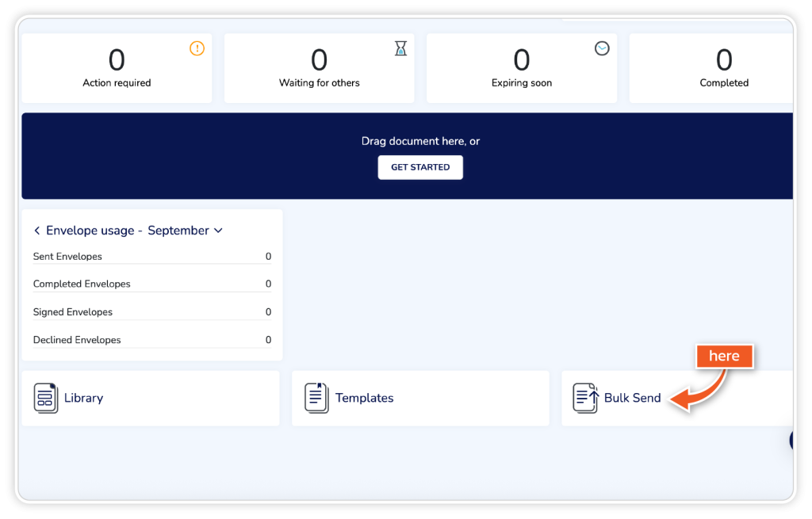Image resolution: width=812 pixels, height=519 pixels.
Task: Click the Drag document here text
Action: [x=420, y=141]
